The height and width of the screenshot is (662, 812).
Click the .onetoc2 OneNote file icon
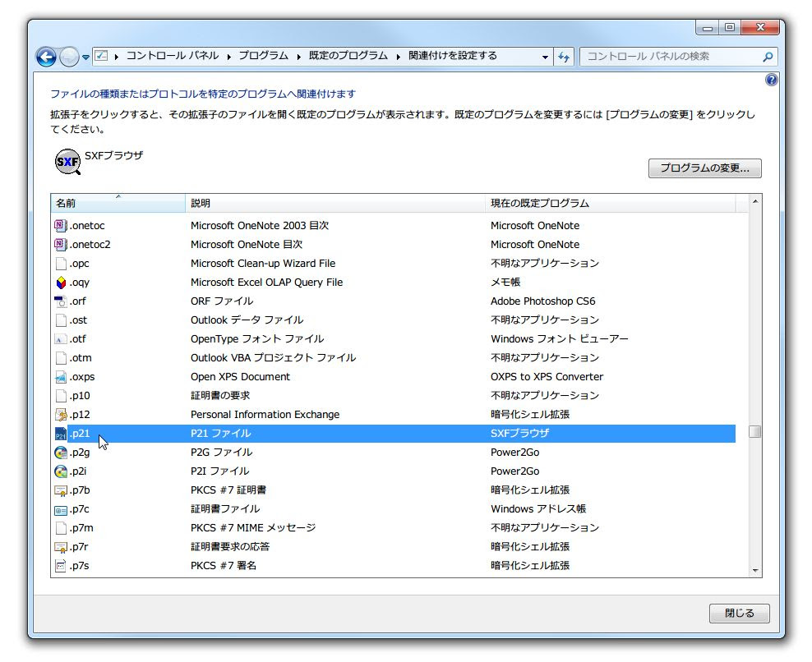tap(61, 244)
